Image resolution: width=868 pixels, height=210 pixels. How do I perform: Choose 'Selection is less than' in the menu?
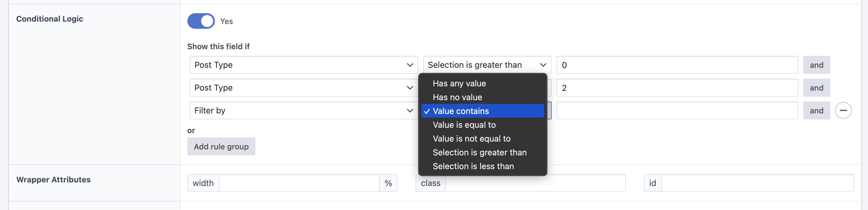(473, 166)
